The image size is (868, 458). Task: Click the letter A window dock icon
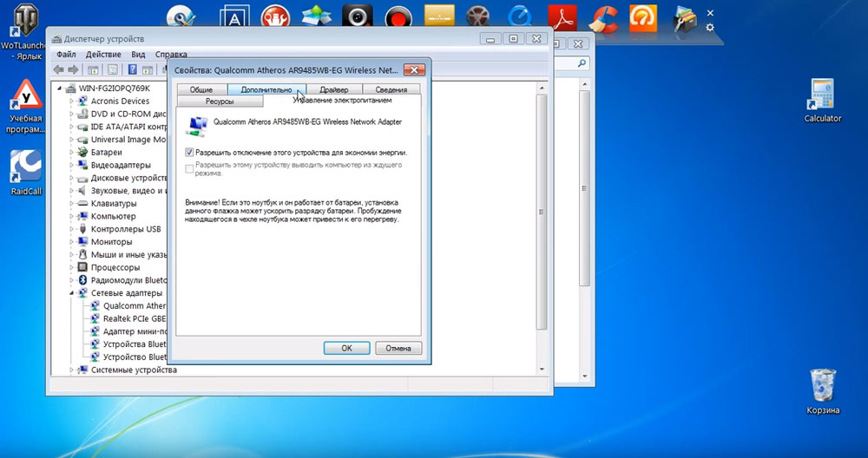click(x=234, y=17)
